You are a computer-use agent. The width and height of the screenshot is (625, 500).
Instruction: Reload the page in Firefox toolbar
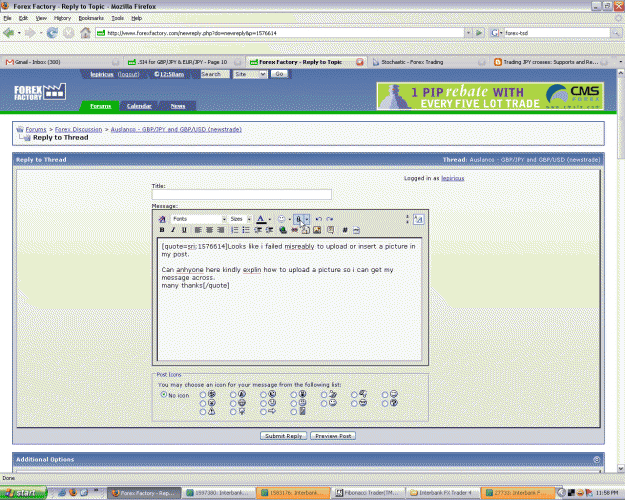point(52,33)
